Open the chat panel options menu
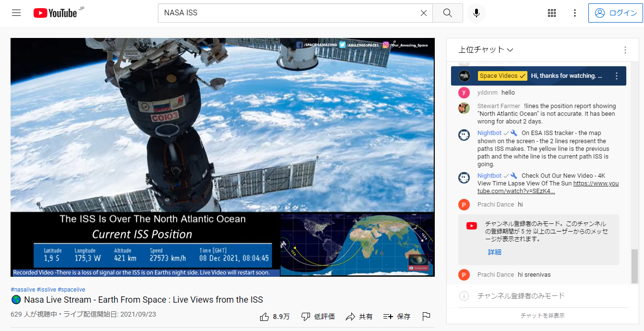The image size is (644, 331). (x=625, y=50)
